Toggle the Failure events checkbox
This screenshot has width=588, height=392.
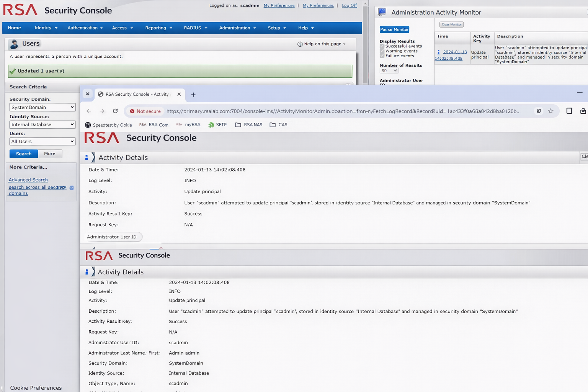tap(382, 56)
